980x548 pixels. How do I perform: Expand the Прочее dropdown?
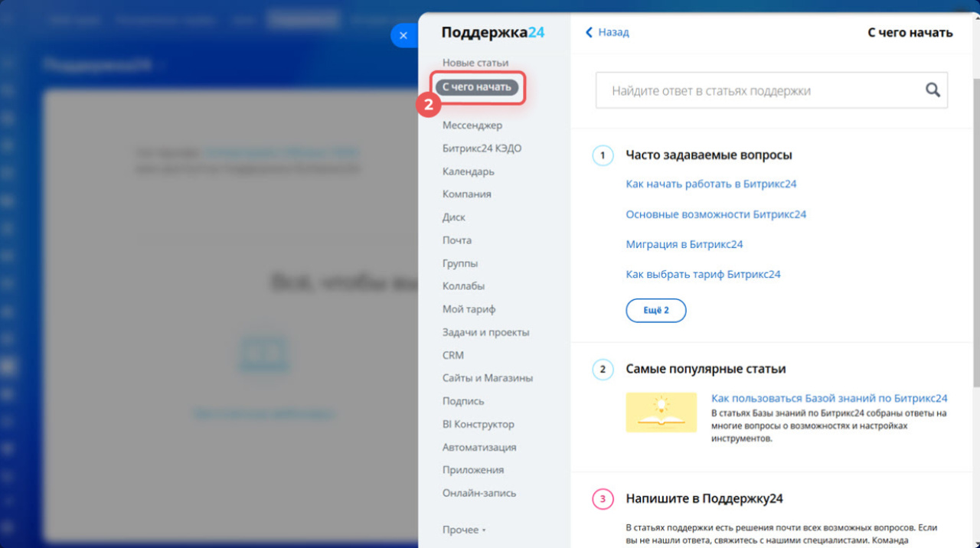464,530
